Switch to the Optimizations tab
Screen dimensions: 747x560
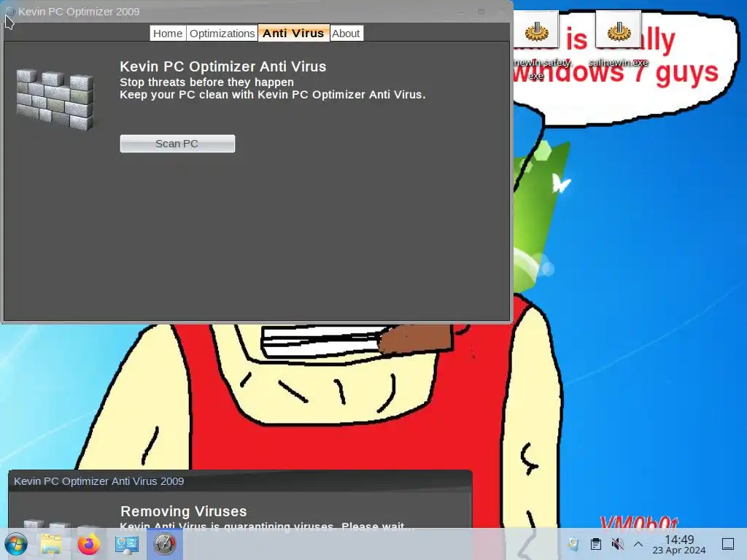click(222, 34)
